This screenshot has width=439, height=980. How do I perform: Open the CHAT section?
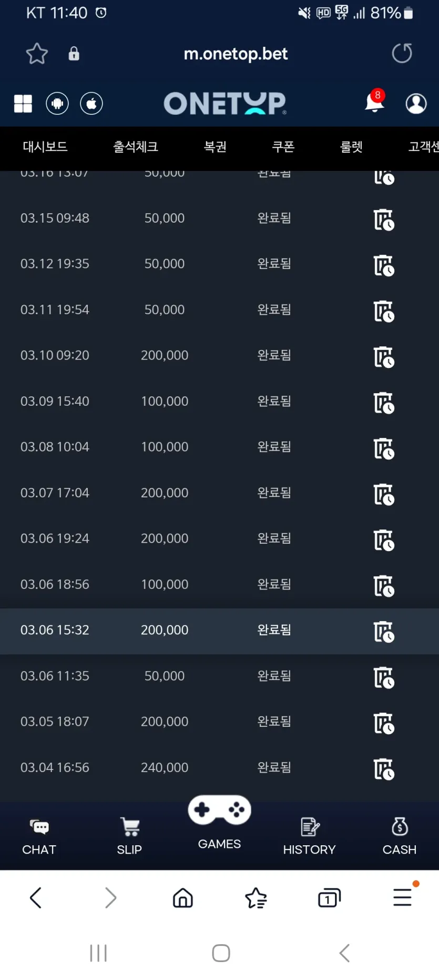point(39,837)
